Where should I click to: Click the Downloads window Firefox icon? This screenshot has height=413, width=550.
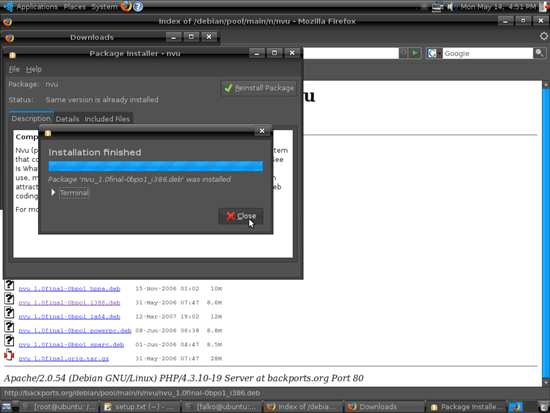pyautogui.click(x=9, y=38)
